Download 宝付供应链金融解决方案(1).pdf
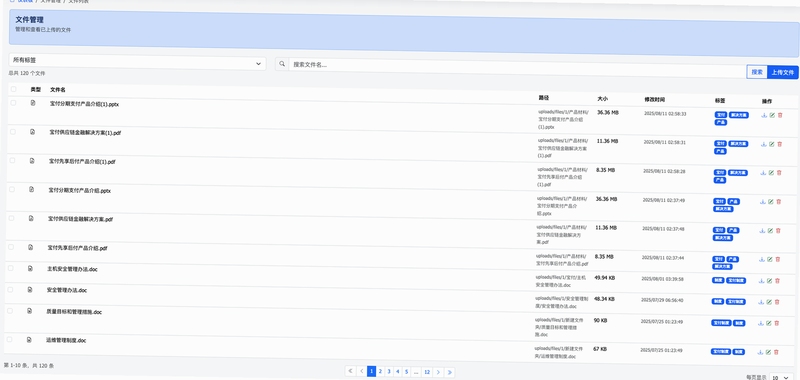The height and width of the screenshot is (380, 800). pyautogui.click(x=763, y=144)
